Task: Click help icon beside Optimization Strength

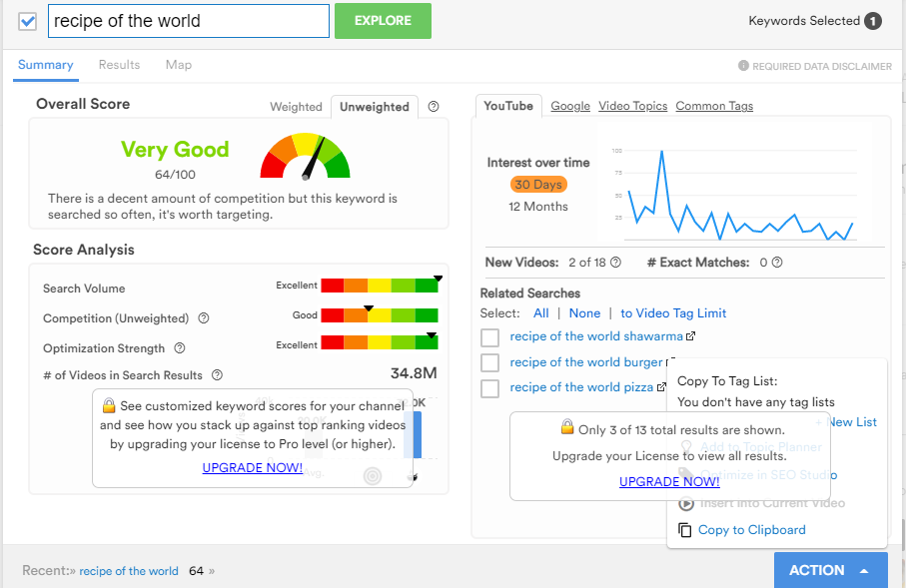Action: coord(180,348)
